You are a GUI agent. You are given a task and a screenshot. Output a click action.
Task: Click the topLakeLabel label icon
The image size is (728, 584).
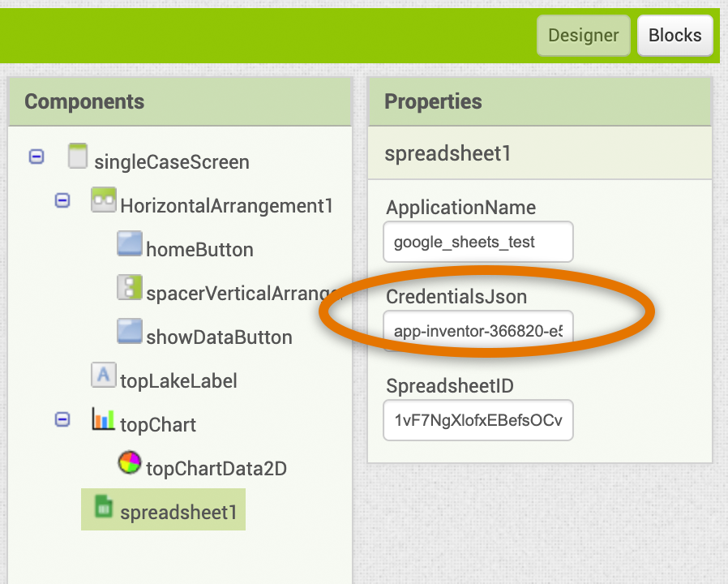(x=104, y=375)
